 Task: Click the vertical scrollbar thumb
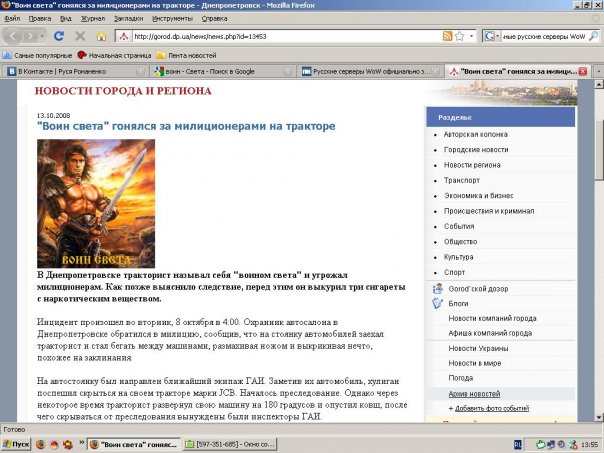tap(599, 150)
